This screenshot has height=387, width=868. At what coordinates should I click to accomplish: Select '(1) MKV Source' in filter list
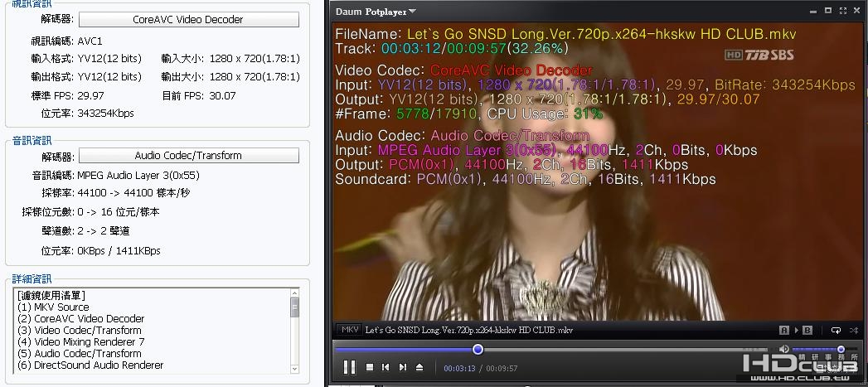pos(53,307)
